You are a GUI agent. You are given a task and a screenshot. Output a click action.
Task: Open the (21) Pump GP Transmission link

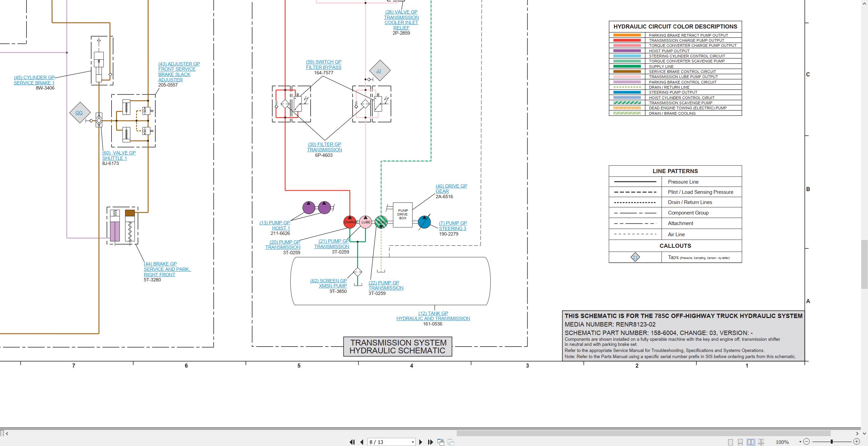tap(332, 244)
